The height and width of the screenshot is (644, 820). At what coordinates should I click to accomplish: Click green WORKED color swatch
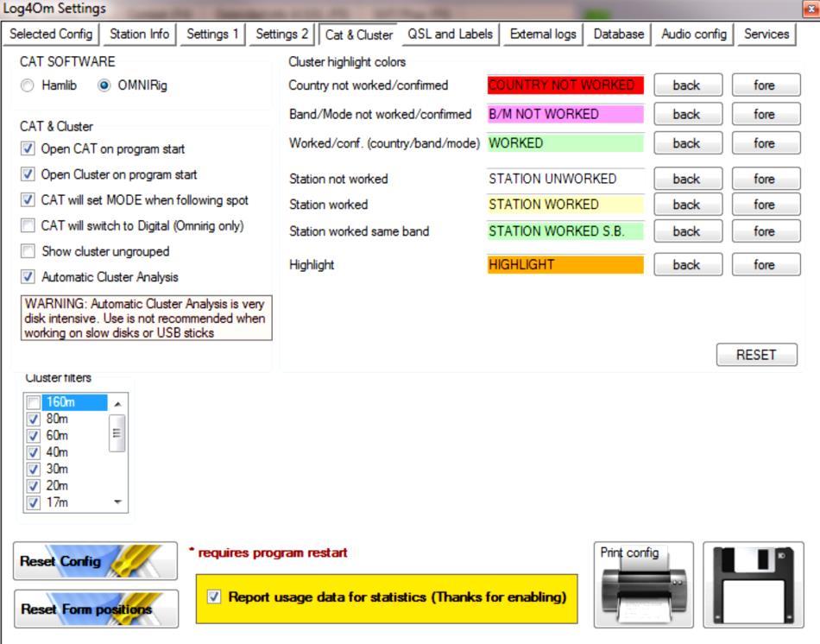(565, 142)
